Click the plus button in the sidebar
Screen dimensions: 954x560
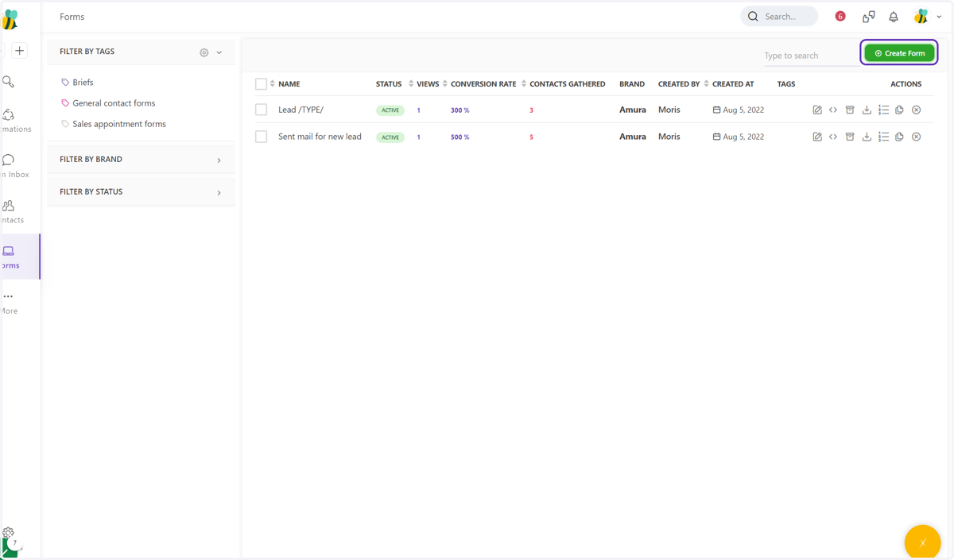20,51
